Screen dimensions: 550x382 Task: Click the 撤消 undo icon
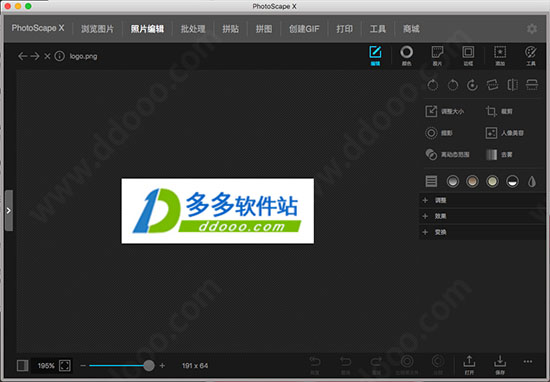[346, 365]
